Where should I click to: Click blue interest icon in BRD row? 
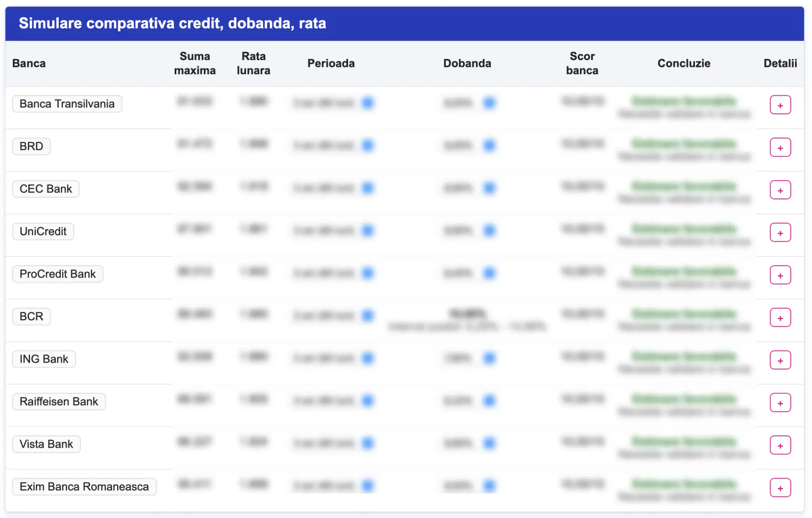[489, 145]
